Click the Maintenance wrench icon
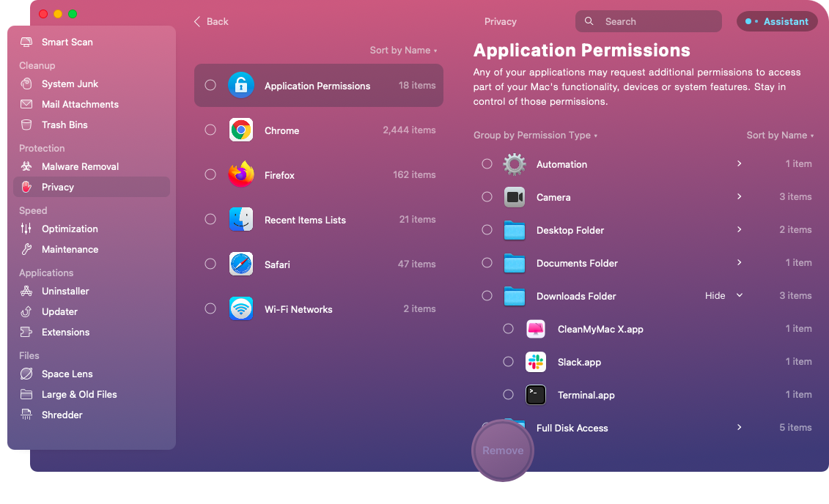This screenshot has width=829, height=504. 26,249
